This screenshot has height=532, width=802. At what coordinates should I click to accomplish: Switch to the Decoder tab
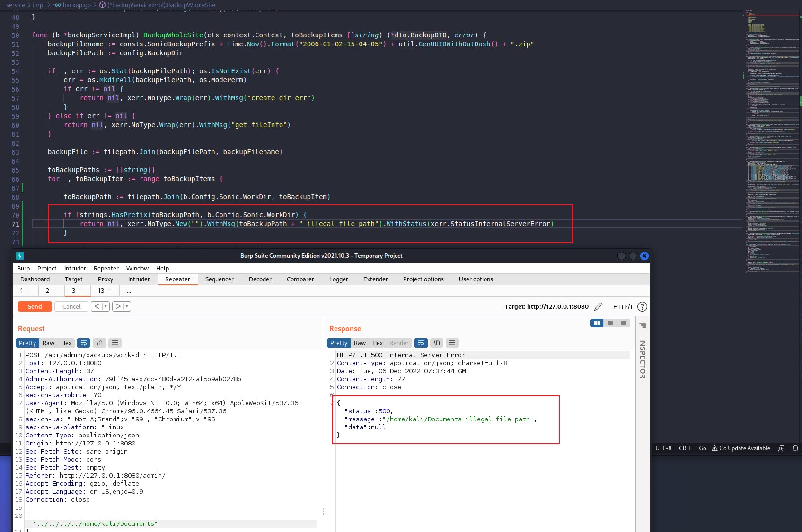(260, 279)
